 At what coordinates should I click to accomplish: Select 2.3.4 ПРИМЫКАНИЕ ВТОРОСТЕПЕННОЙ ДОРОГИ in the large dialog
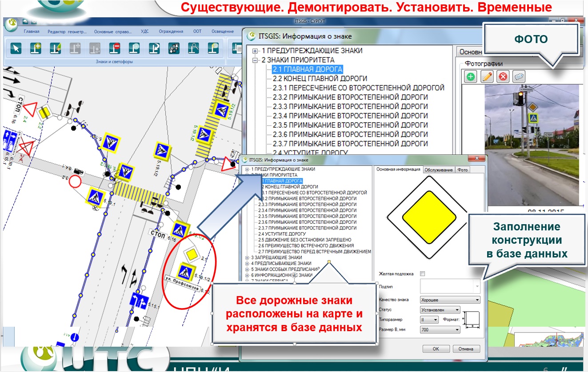pos(350,116)
